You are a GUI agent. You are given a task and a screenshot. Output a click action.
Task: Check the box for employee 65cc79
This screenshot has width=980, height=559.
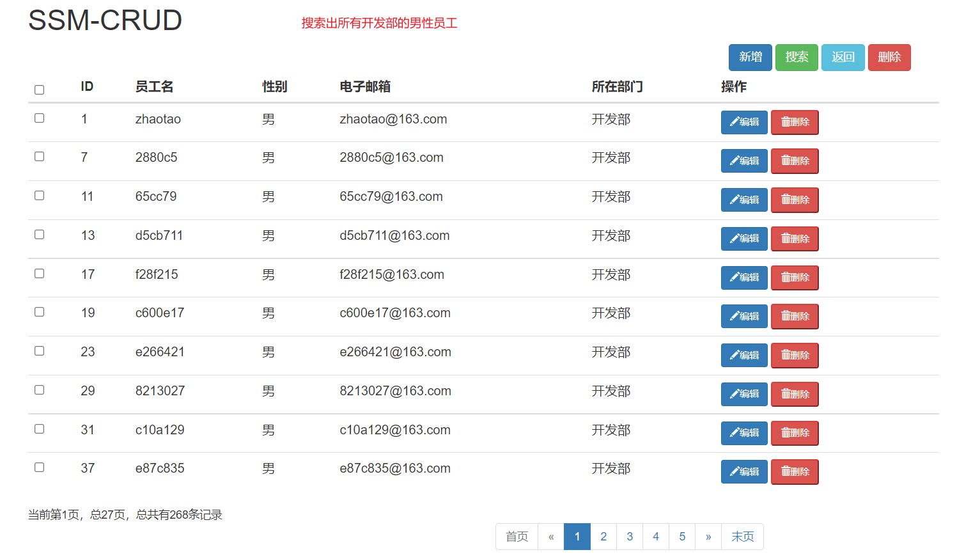click(x=39, y=196)
